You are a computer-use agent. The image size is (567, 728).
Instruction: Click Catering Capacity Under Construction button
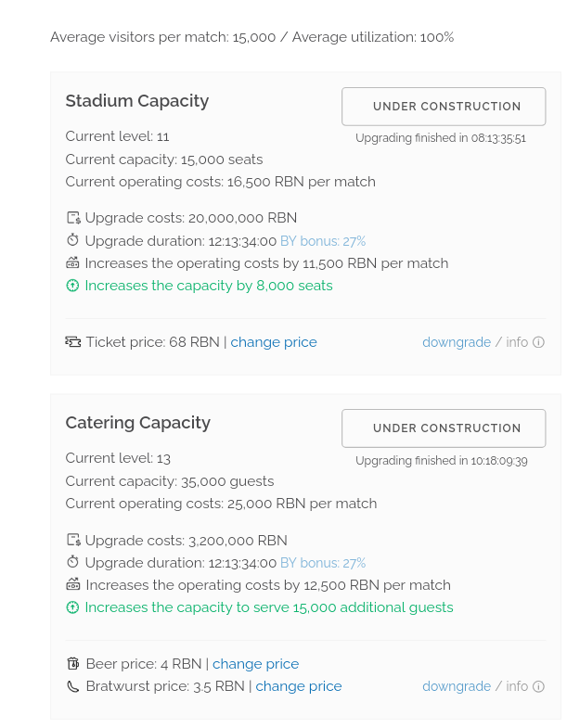click(444, 428)
